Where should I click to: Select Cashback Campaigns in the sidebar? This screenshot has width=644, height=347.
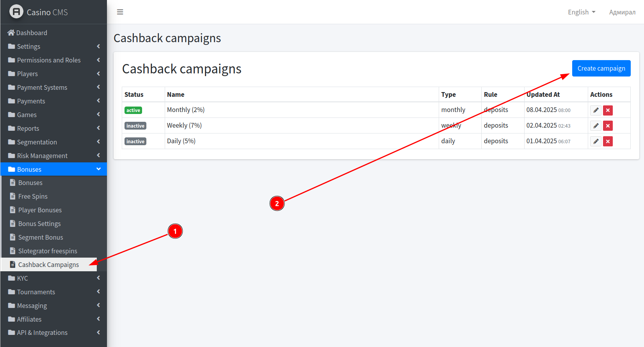pyautogui.click(x=48, y=265)
